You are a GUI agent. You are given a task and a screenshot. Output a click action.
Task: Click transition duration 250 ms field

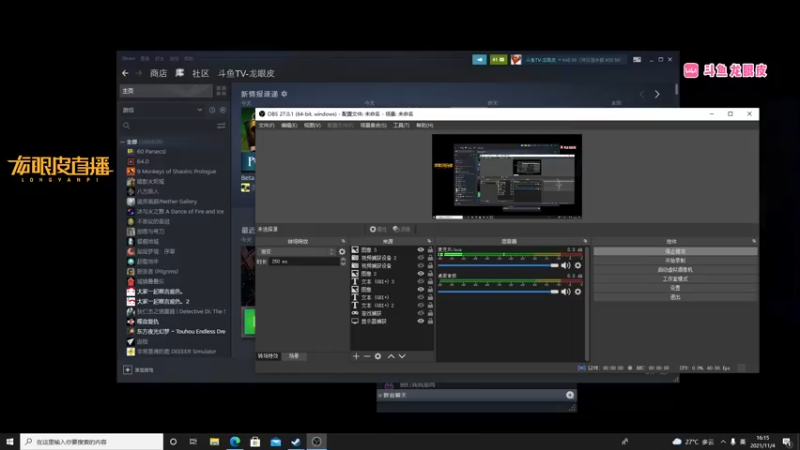[304, 261]
